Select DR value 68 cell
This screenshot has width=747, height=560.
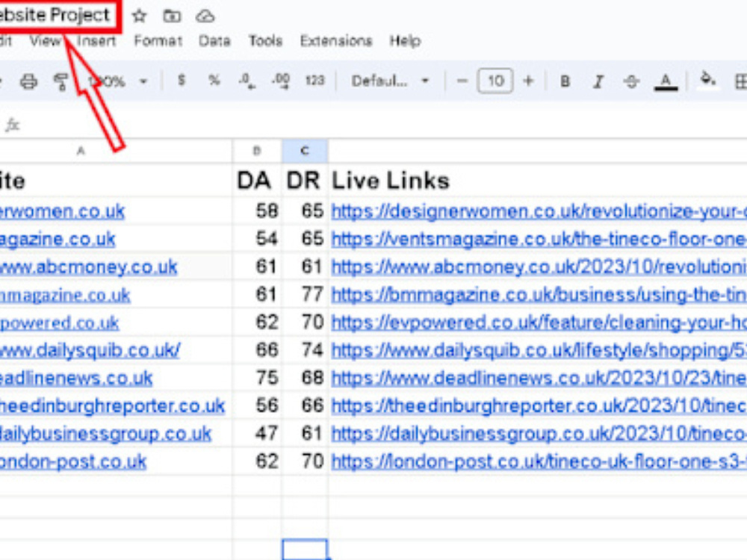pos(305,378)
